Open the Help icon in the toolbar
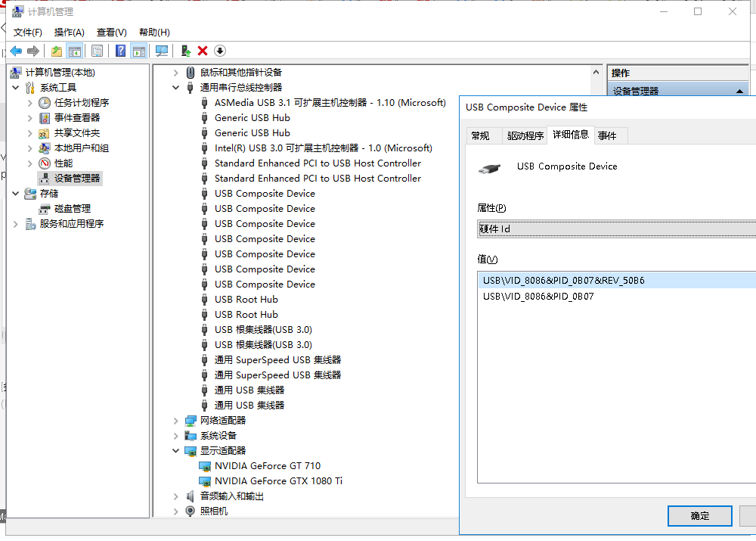Viewport: 756px width, 541px height. coord(118,51)
